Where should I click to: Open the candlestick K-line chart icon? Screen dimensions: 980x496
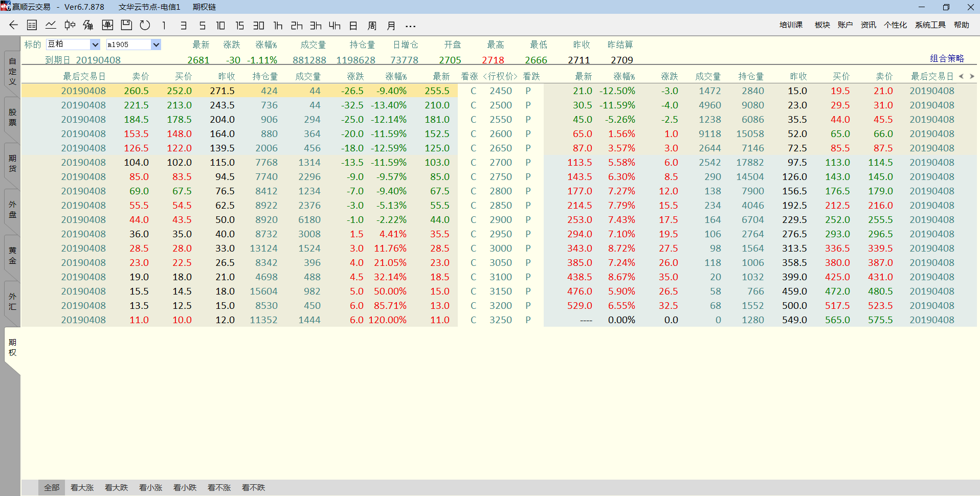click(x=70, y=25)
